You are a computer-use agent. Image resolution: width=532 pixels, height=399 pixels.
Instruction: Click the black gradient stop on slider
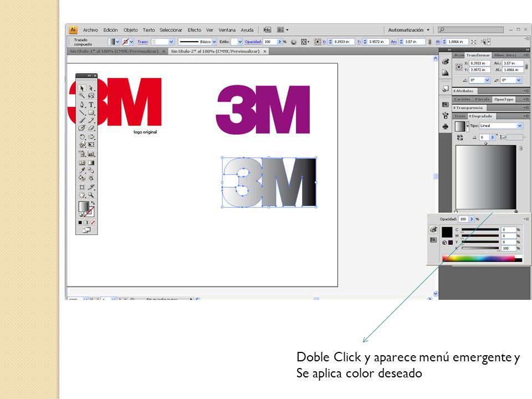tap(516, 211)
